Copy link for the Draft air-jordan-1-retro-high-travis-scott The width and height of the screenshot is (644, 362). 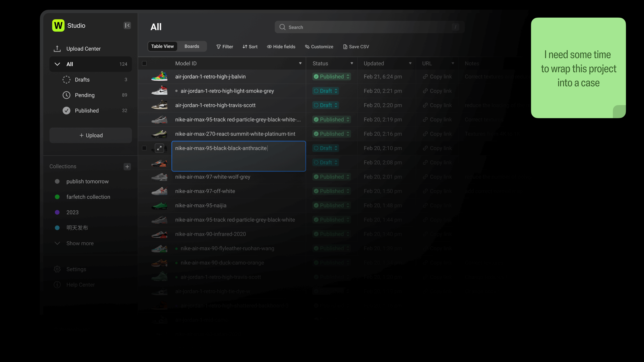[x=437, y=105]
